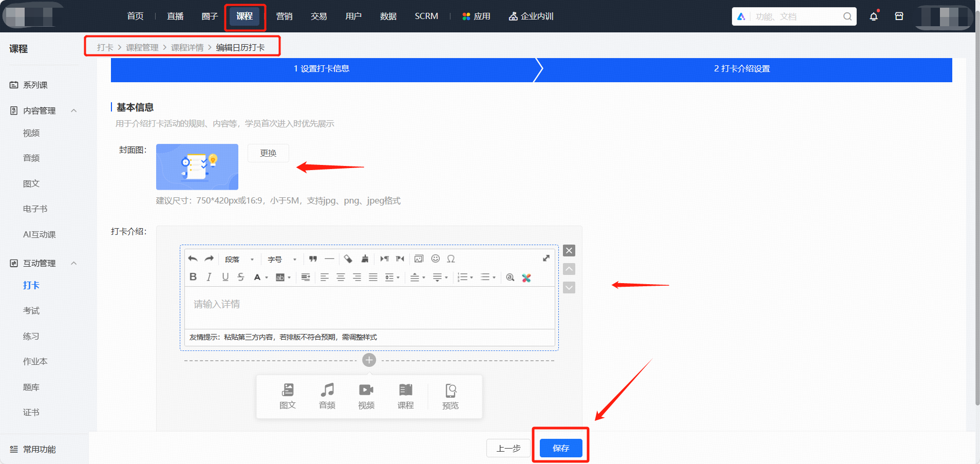Click 更换 to replace cover image

[268, 153]
